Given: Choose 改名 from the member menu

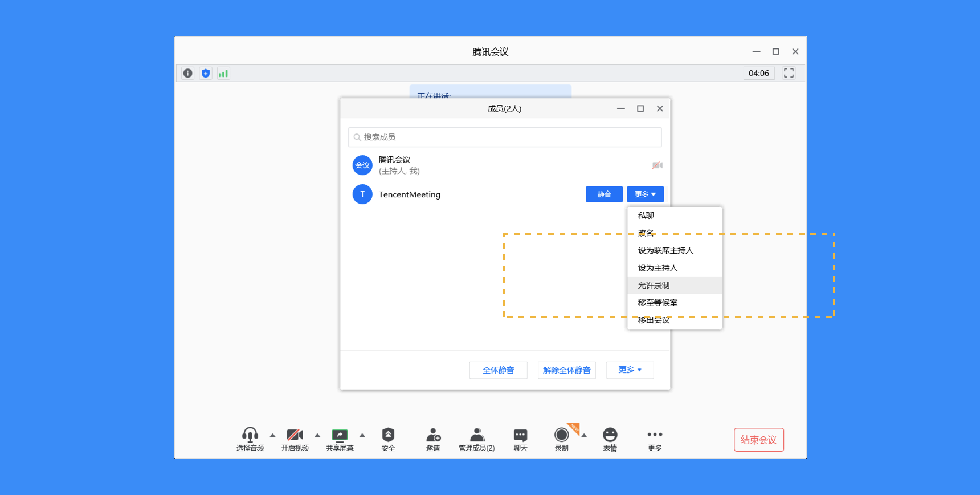Looking at the screenshot, I should tap(675, 233).
